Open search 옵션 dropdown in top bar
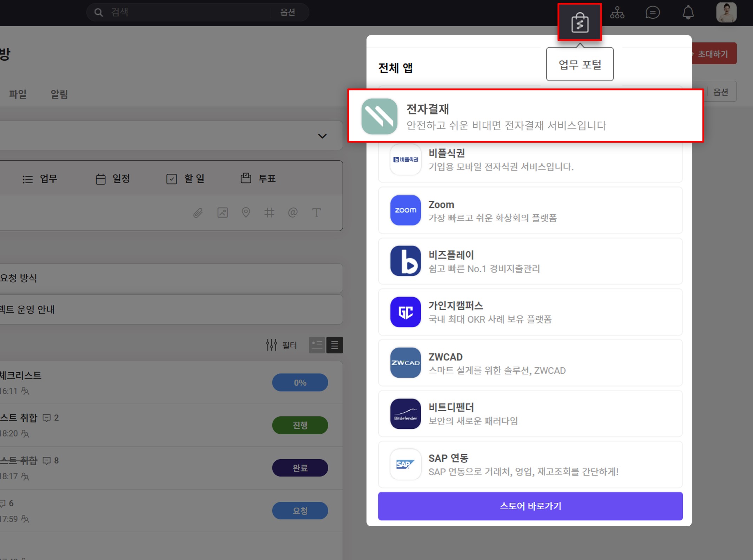Viewport: 753px width, 560px height. coord(288,12)
